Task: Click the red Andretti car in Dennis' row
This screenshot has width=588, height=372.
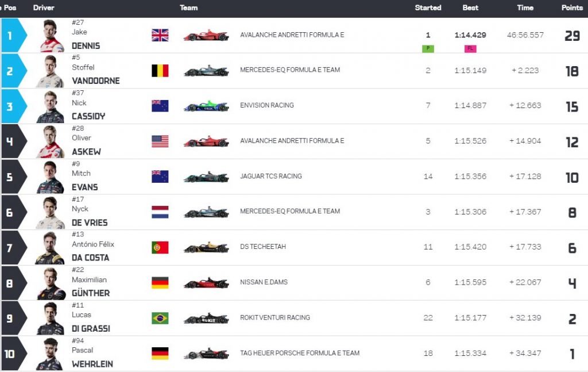Action: 206,36
